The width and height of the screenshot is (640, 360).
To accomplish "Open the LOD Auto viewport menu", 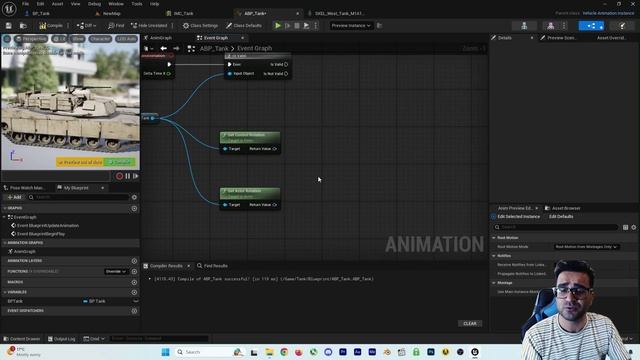I will point(126,39).
